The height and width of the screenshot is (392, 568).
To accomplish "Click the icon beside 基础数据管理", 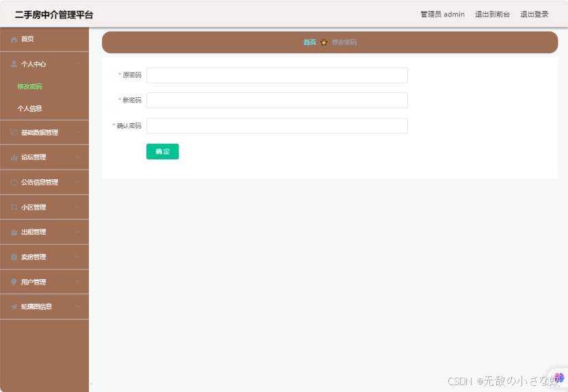I will pyautogui.click(x=14, y=133).
